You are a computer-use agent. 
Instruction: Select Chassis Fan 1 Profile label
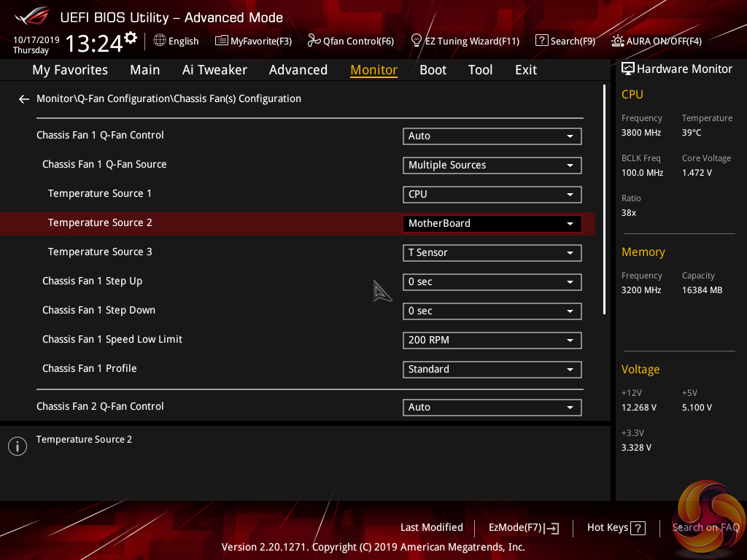90,368
